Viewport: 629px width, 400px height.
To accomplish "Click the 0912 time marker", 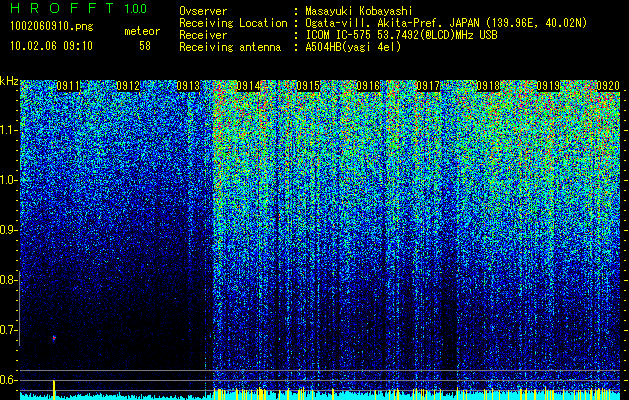I will coord(128,85).
